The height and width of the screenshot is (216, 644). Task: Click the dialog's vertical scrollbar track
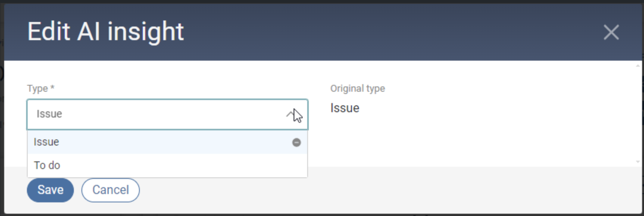[x=638, y=114]
